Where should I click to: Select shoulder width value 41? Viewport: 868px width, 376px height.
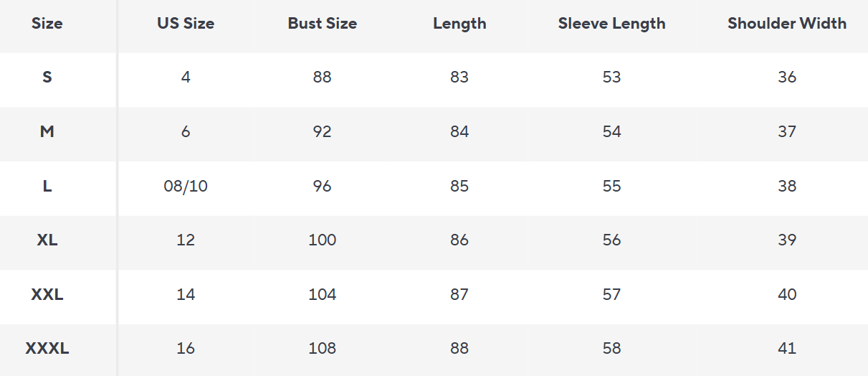787,349
